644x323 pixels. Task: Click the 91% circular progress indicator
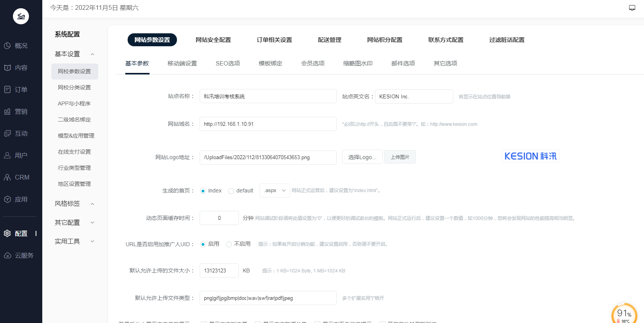point(624,314)
